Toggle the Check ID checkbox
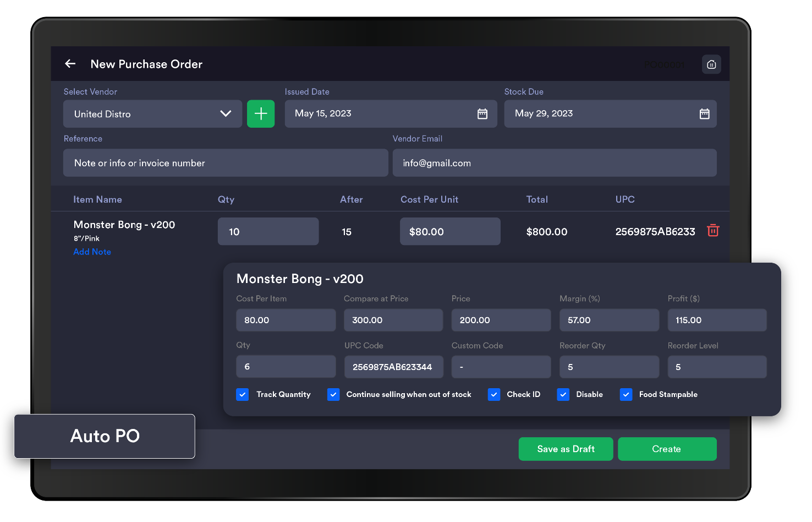Viewport: 812px width, 522px height. click(494, 394)
